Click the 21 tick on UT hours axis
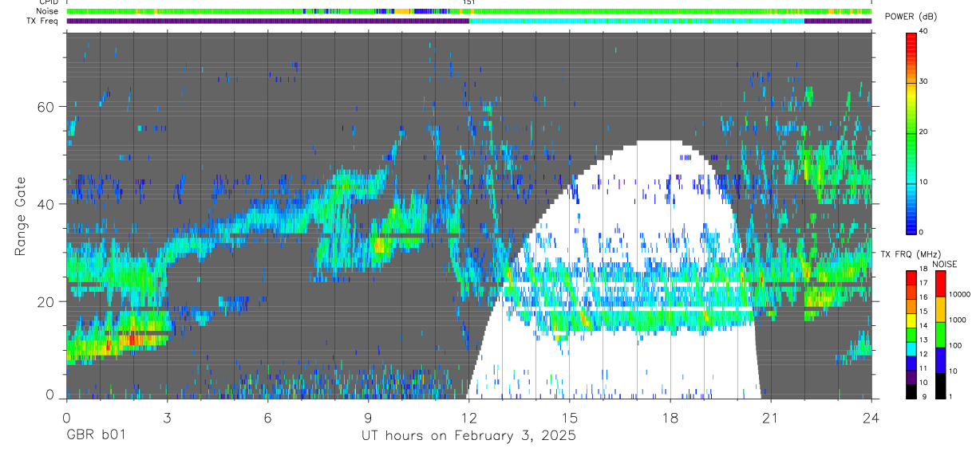Viewport: 980px width, 452px height. click(771, 417)
